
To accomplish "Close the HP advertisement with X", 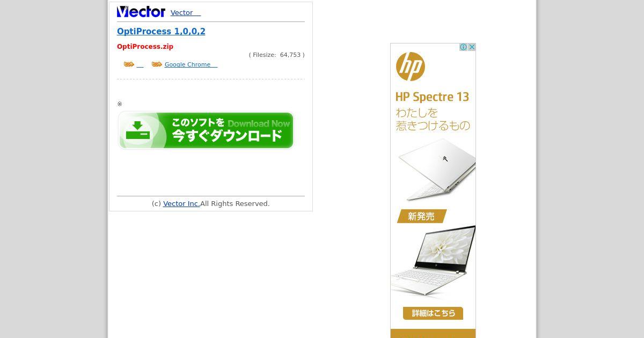I will 472,47.
